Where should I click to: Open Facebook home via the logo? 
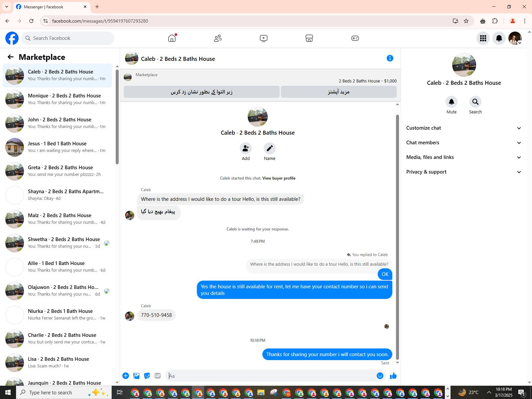tap(12, 38)
